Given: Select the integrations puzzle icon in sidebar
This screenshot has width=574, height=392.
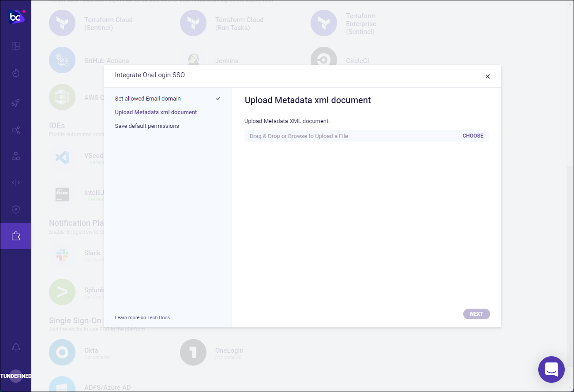Looking at the screenshot, I should pos(16,236).
